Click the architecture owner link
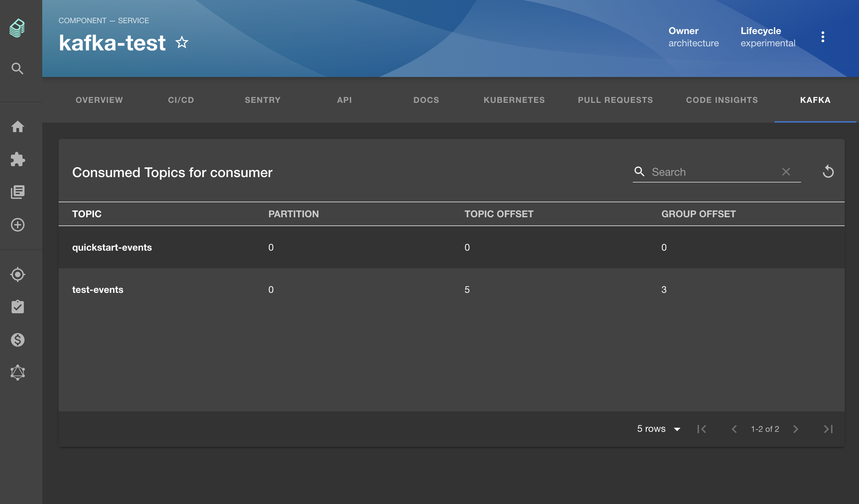 coord(693,43)
